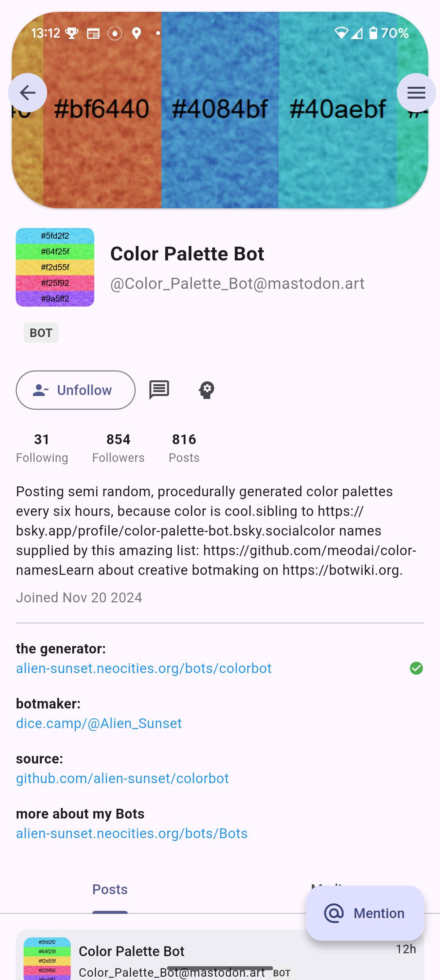Open github.com/alien-sunset/colorbot source link
Viewport: 440px width, 980px height.
122,778
